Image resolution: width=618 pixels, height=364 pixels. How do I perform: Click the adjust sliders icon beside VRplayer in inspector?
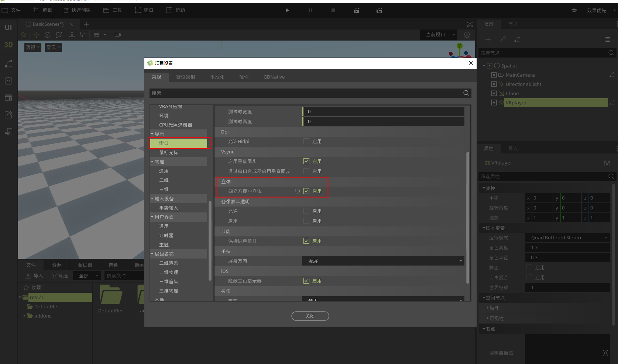[x=607, y=163]
